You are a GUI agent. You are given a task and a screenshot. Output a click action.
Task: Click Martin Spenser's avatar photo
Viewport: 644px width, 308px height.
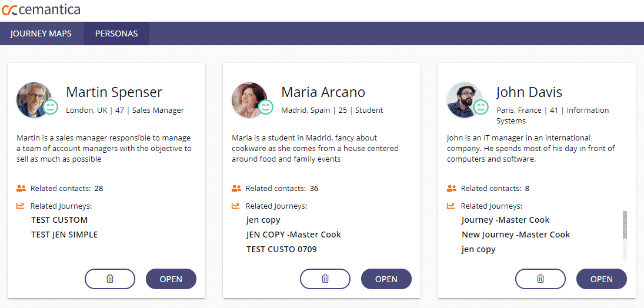[34, 100]
